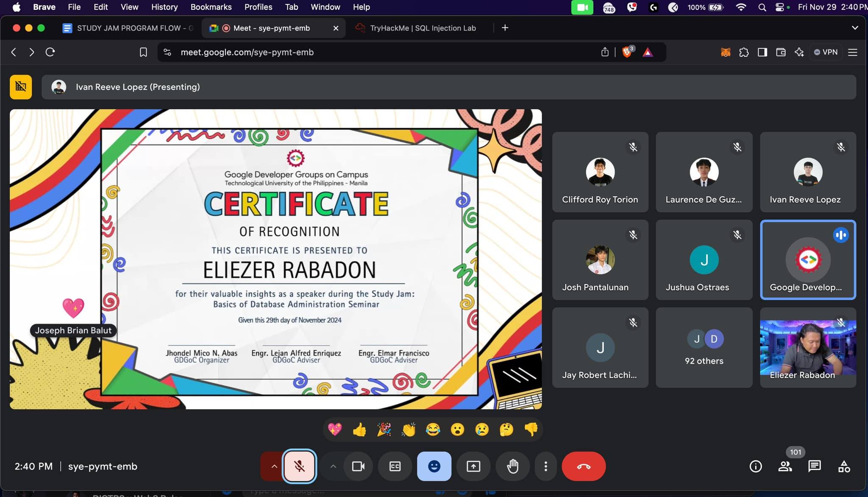This screenshot has width=868, height=497.
Task: Close the Meet sye-pymt-emb tab
Action: pos(336,28)
